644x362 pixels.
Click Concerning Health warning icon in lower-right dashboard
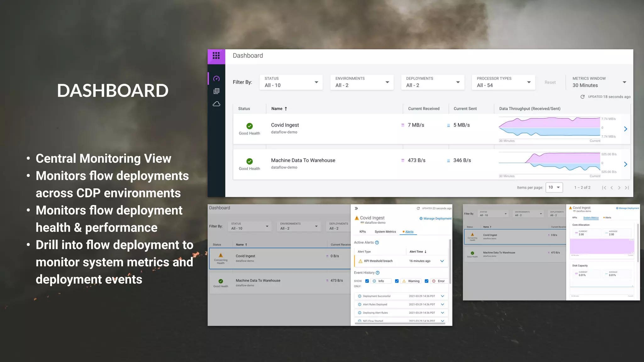[x=472, y=234]
